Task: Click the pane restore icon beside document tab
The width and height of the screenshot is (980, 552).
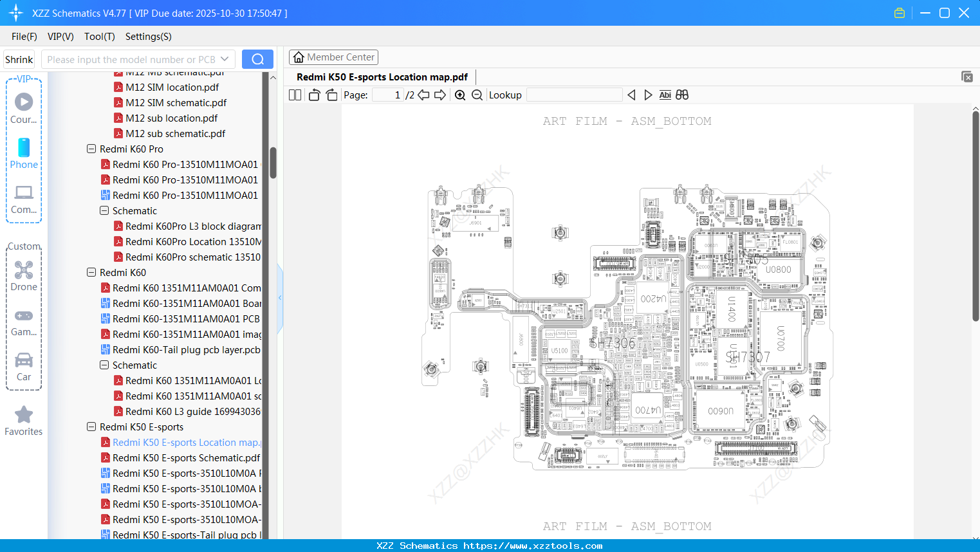Action: [967, 77]
